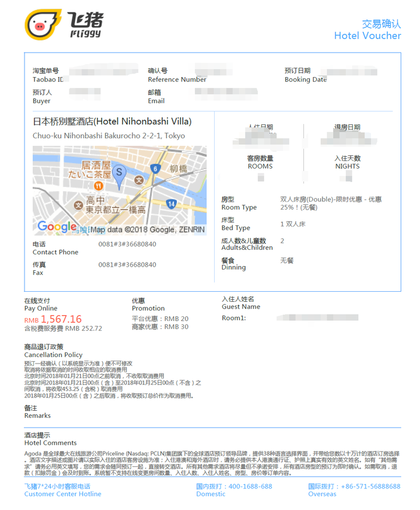
Task: Click overseas number +86-571-56888688
Action: coord(370,486)
